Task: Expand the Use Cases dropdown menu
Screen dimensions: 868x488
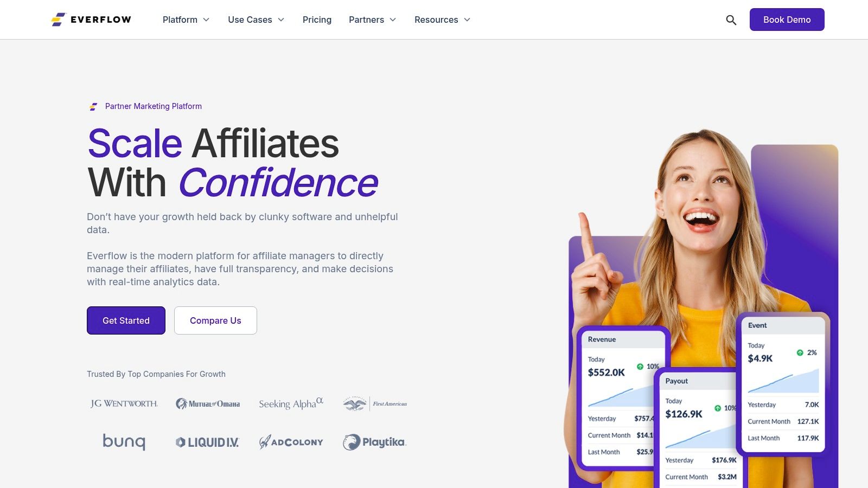Action: pyautogui.click(x=256, y=20)
